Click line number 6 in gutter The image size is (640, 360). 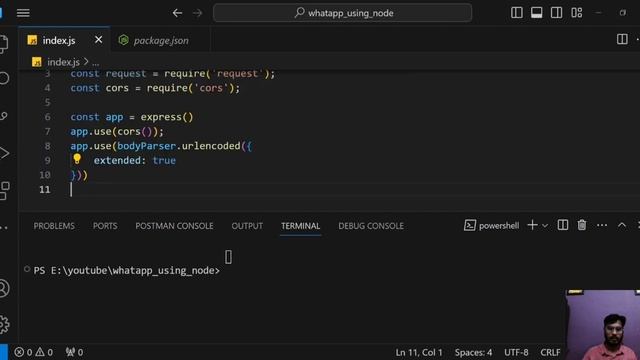click(47, 117)
